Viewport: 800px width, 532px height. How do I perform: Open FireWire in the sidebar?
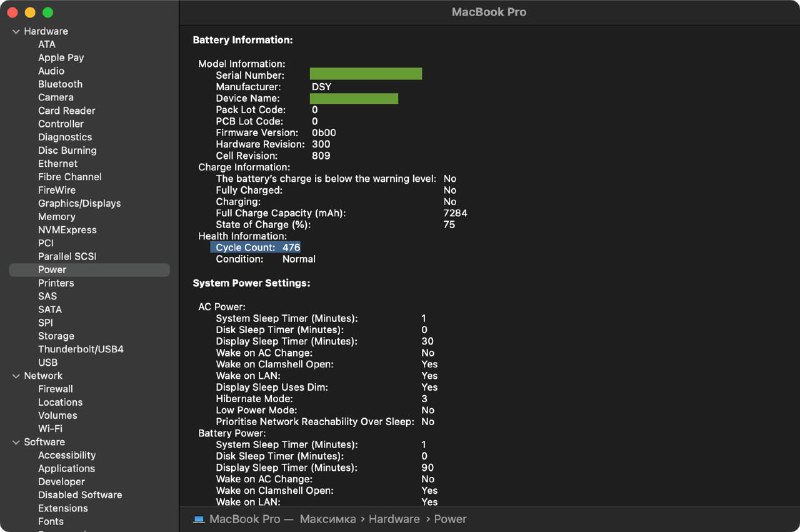pyautogui.click(x=57, y=190)
